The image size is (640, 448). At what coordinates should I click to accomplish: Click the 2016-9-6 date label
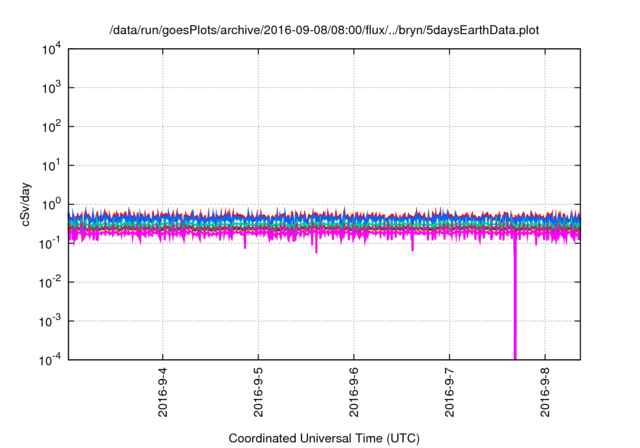(353, 392)
